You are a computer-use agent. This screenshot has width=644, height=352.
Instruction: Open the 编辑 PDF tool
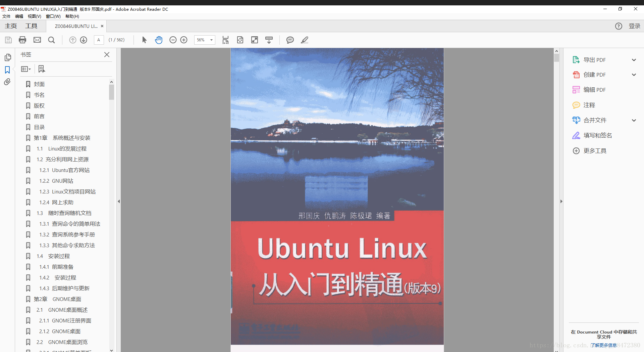click(x=589, y=90)
